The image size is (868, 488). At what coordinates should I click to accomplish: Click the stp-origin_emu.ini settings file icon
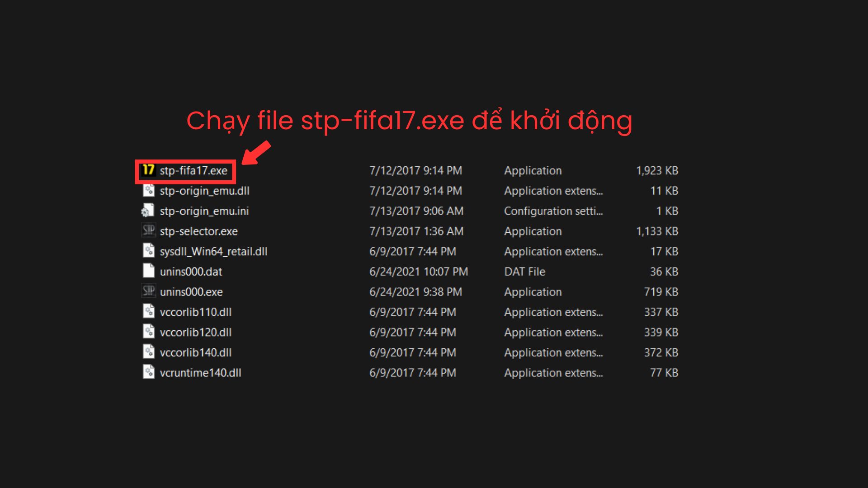(147, 211)
